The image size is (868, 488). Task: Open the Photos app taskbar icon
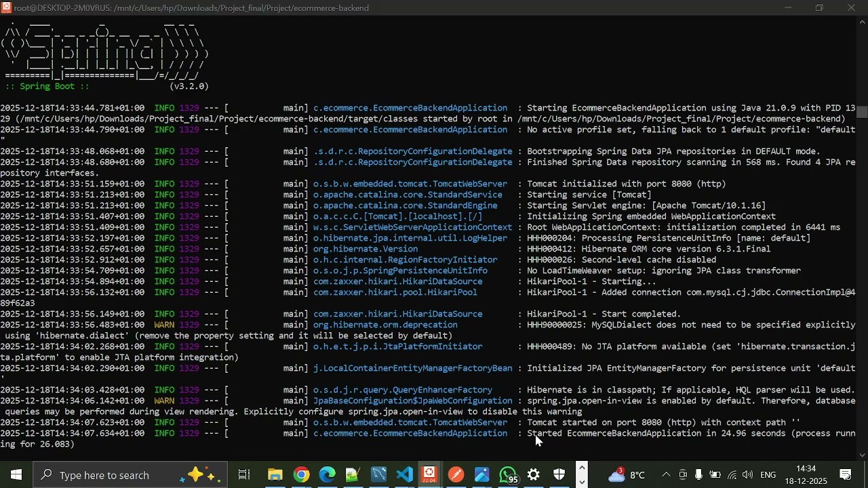tap(481, 475)
